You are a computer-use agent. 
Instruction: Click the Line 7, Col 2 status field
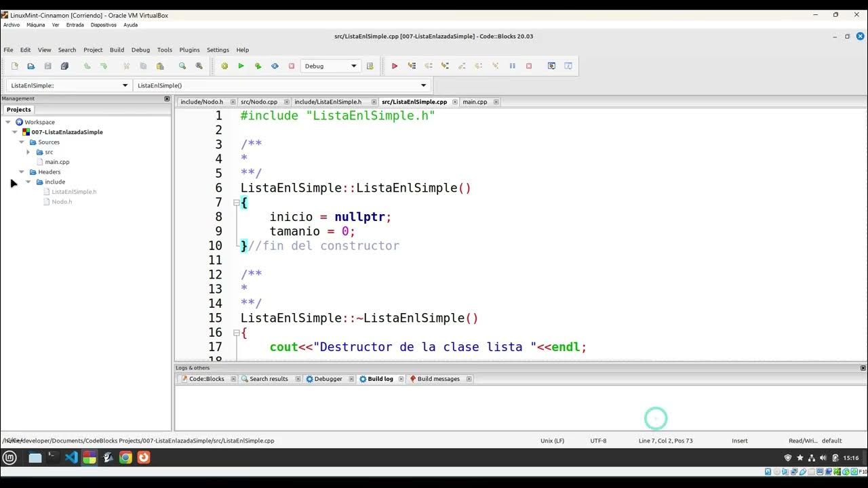(x=665, y=441)
